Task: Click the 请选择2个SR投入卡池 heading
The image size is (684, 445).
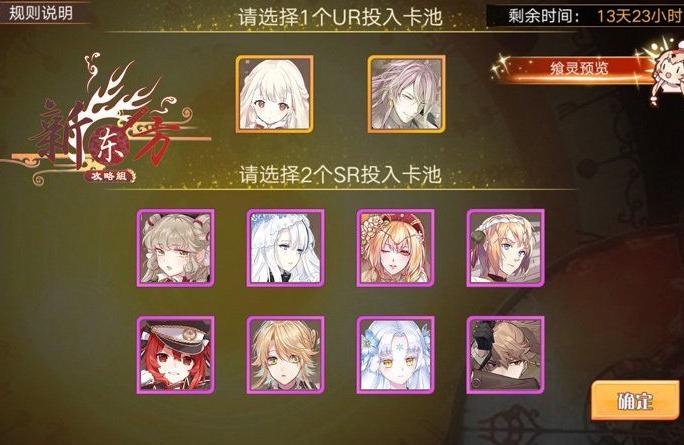Action: coord(340,175)
